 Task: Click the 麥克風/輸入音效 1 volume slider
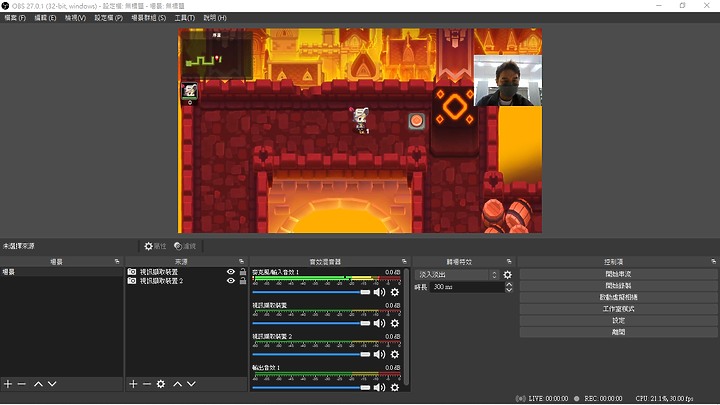(311, 292)
